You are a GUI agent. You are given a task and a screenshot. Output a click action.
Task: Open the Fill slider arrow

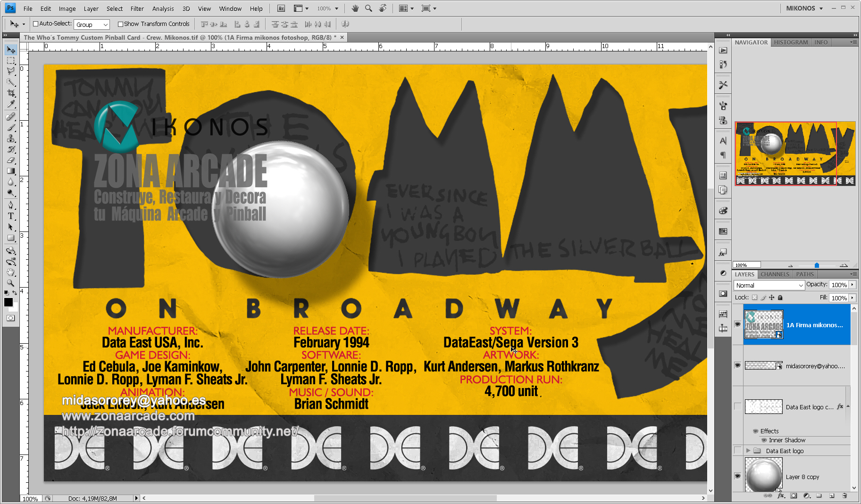pos(852,298)
